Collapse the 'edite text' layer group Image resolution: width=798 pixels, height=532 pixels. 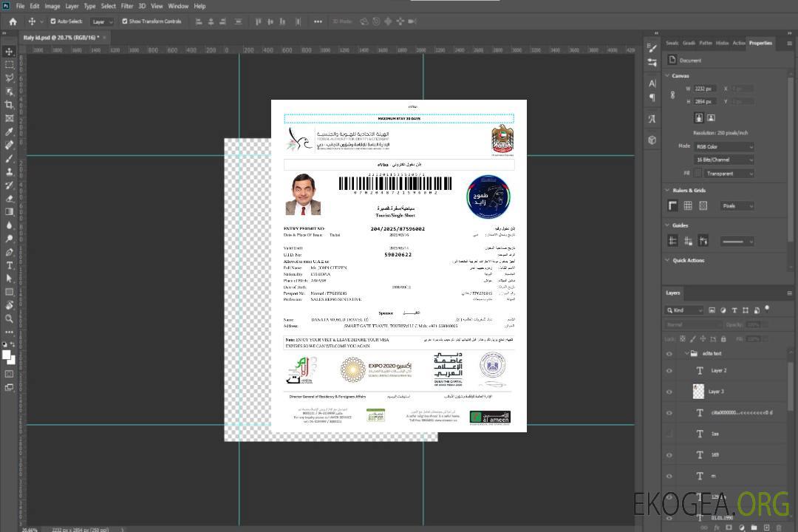[x=686, y=353]
